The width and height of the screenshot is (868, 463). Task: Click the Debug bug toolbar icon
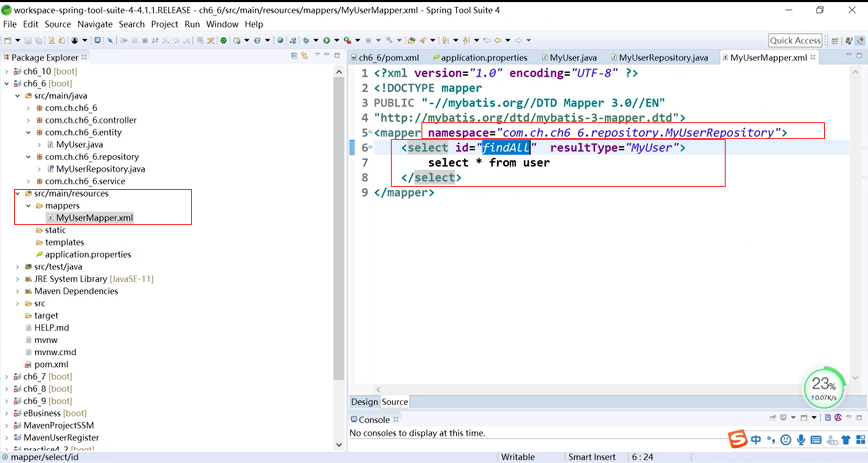(306, 41)
